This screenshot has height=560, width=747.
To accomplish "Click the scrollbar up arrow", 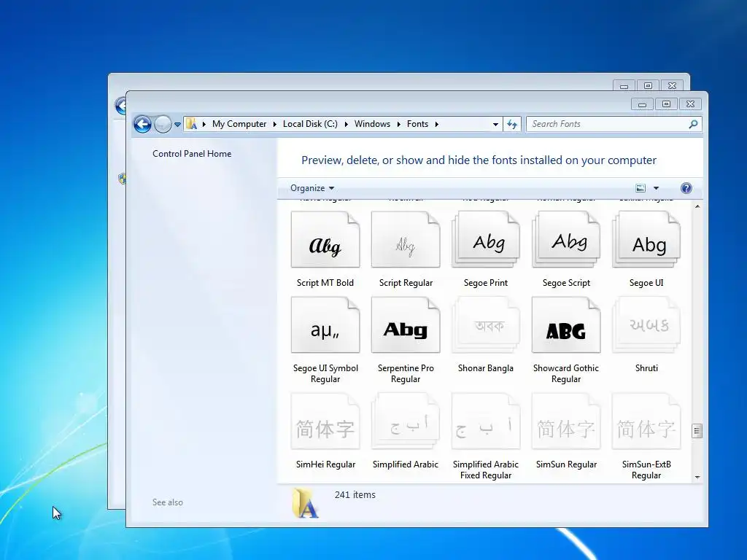I will click(x=697, y=206).
